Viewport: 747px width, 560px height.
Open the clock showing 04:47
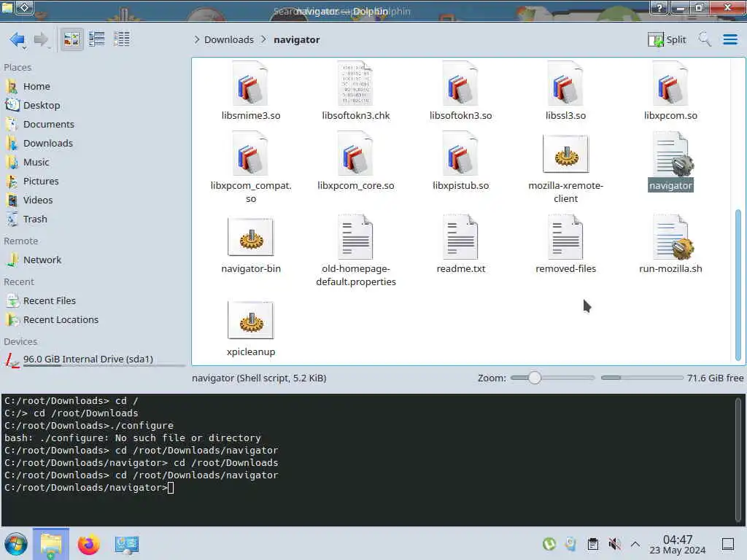coord(678,544)
